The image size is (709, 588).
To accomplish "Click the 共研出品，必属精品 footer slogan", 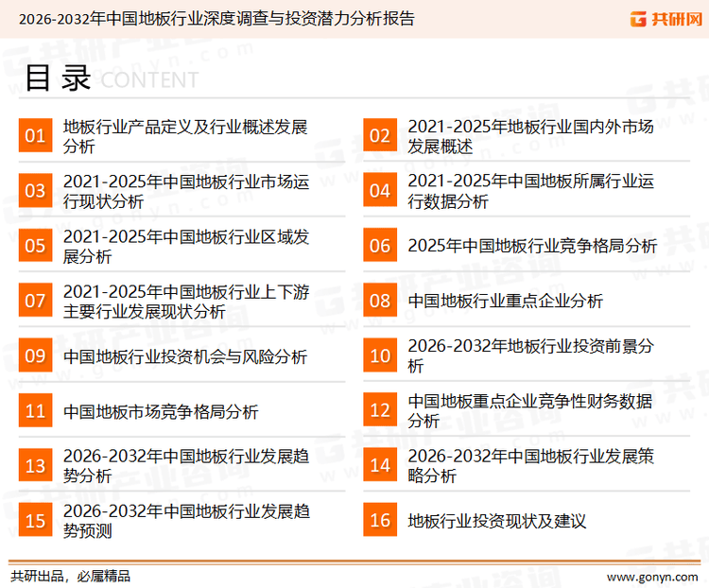I will [x=70, y=575].
